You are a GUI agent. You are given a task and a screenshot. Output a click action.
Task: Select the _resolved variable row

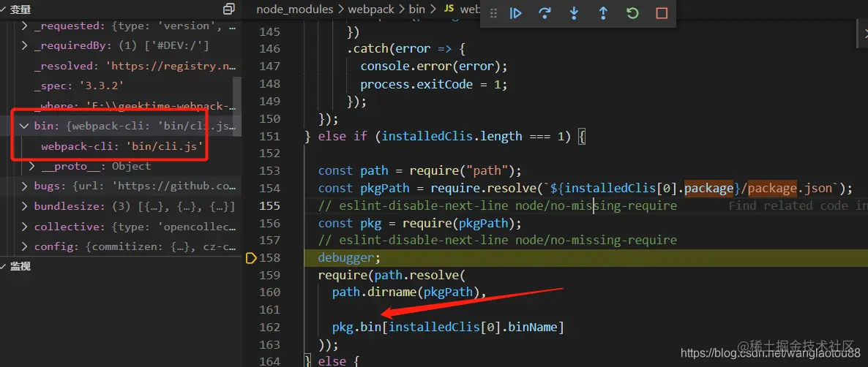pos(121,66)
